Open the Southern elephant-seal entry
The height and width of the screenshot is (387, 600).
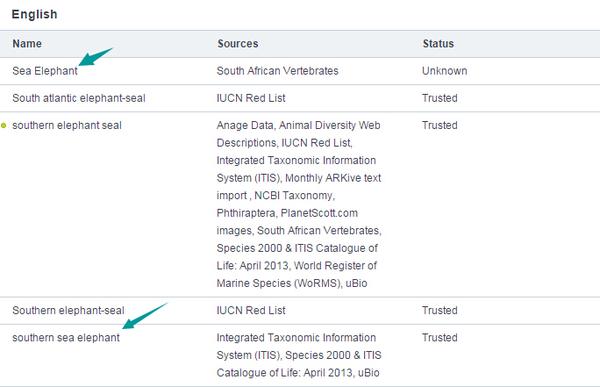(68, 310)
